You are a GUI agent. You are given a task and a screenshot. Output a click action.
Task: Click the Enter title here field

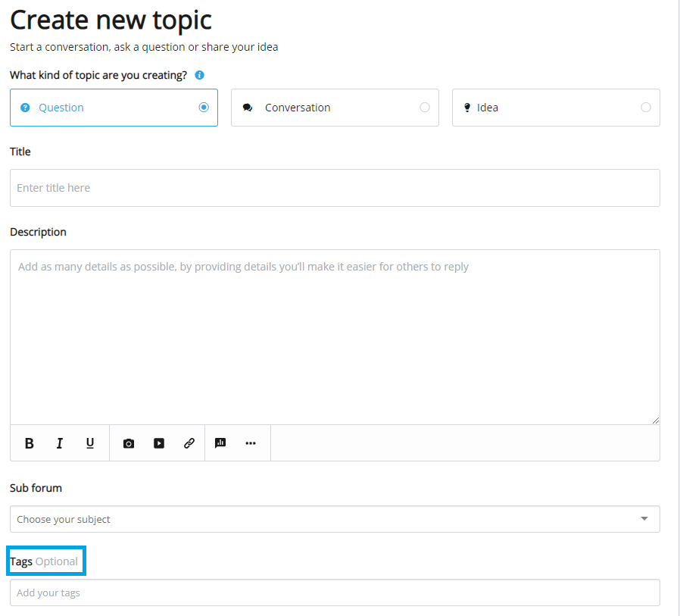[335, 188]
